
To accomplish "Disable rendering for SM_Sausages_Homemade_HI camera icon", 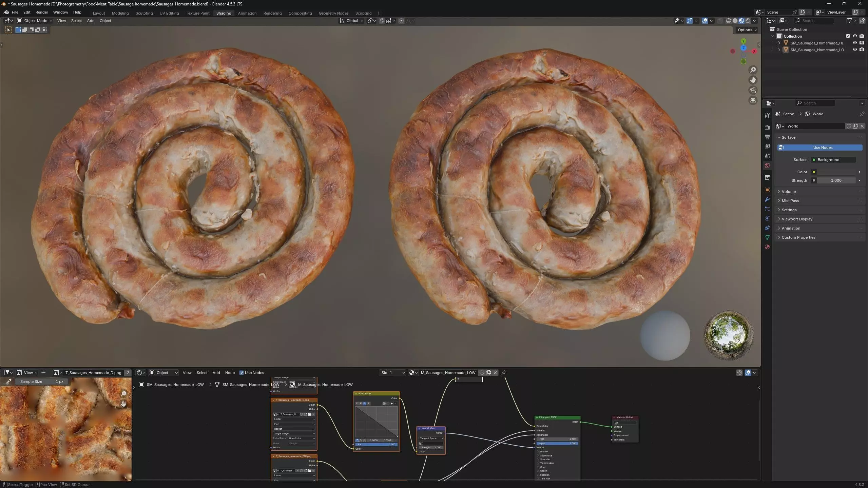I will coord(862,43).
